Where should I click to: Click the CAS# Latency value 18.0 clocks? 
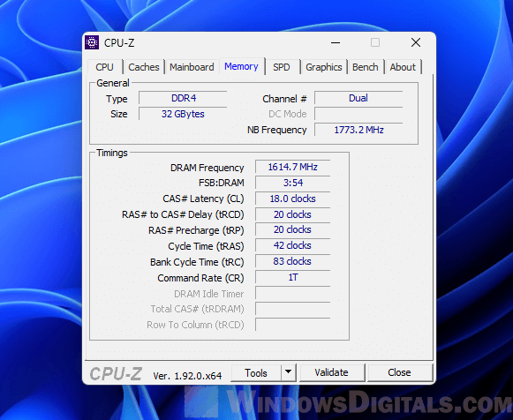[293, 199]
